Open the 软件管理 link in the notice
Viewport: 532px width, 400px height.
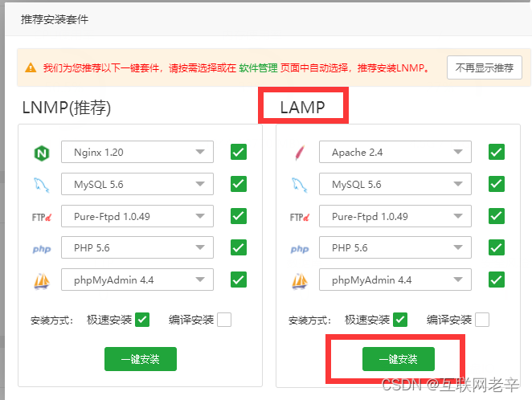click(x=258, y=67)
